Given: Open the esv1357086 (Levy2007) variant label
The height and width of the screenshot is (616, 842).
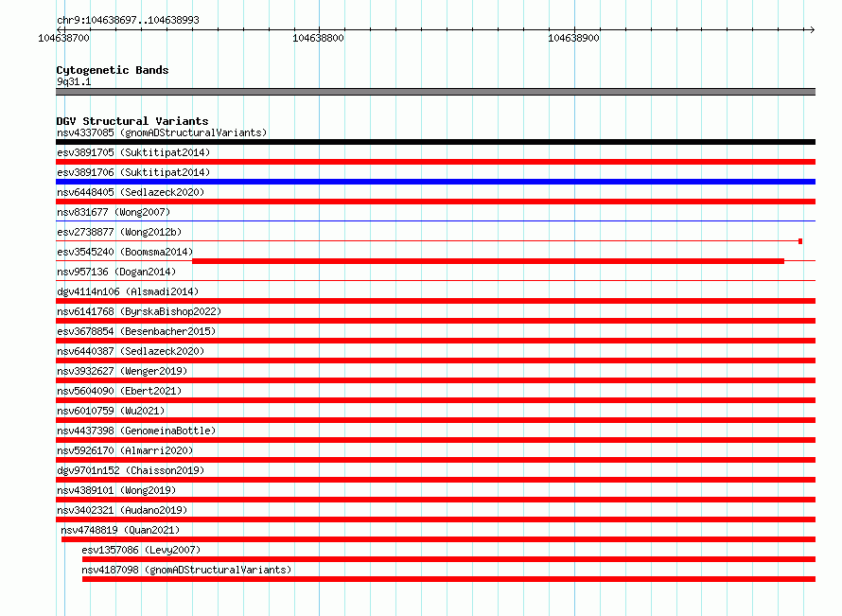Looking at the screenshot, I should pos(141,550).
